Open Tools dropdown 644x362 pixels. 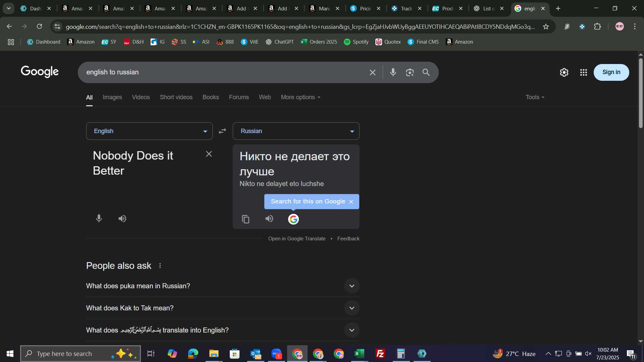coord(535,97)
